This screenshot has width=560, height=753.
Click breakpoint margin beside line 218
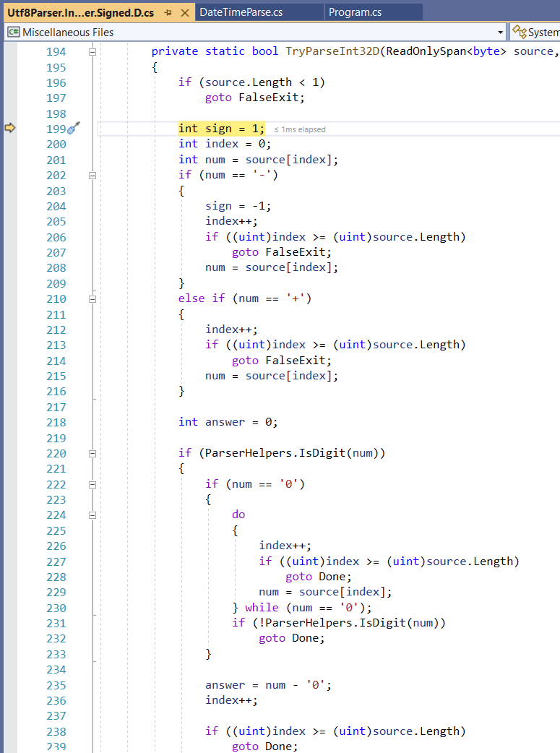[x=10, y=422]
